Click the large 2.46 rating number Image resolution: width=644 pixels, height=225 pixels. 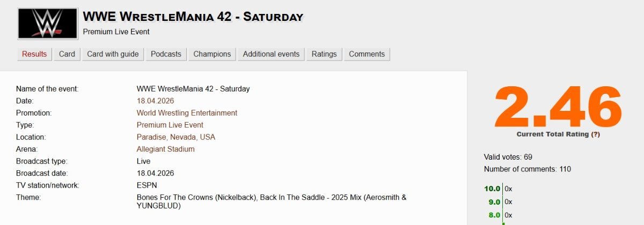(x=558, y=107)
